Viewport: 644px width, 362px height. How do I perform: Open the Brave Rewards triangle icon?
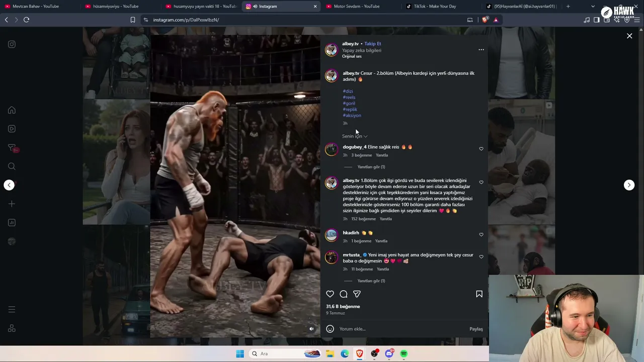496,20
